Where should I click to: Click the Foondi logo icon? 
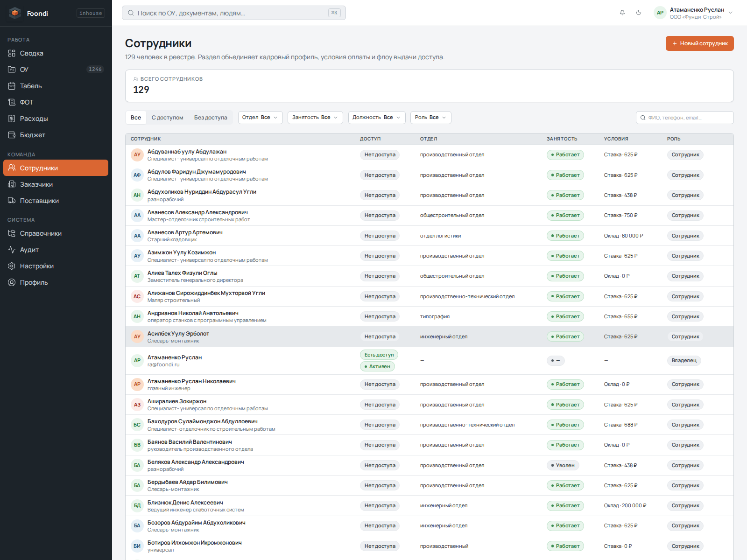[15, 13]
